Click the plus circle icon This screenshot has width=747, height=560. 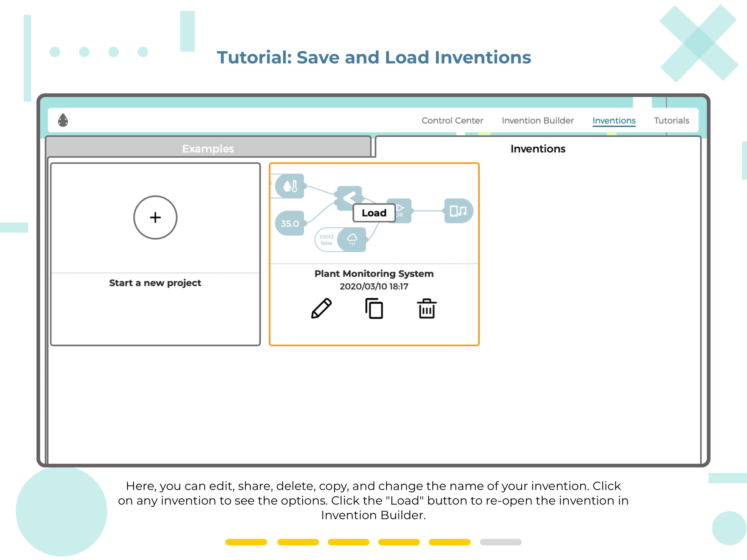155,217
